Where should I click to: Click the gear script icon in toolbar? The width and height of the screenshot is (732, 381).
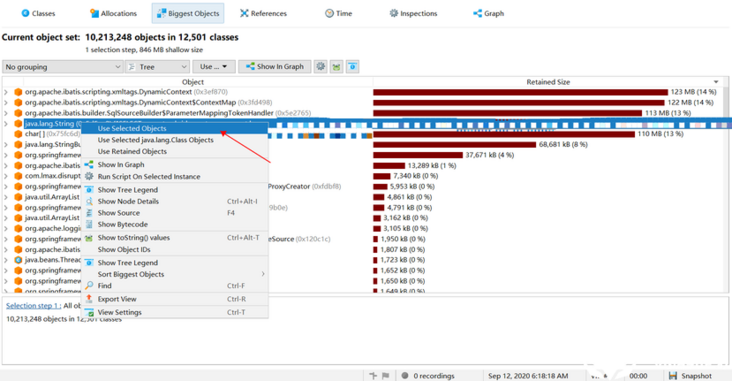(320, 67)
